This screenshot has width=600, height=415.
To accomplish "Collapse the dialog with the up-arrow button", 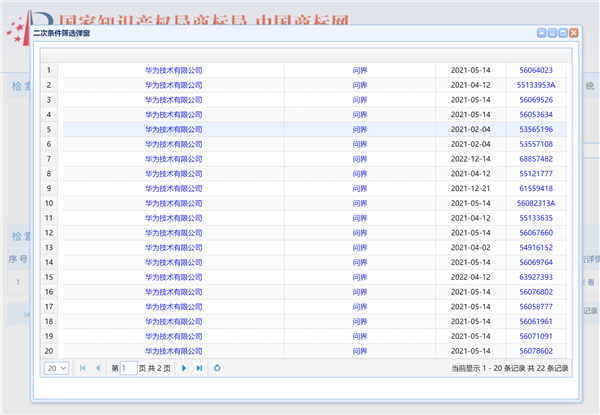I will tap(541, 32).
